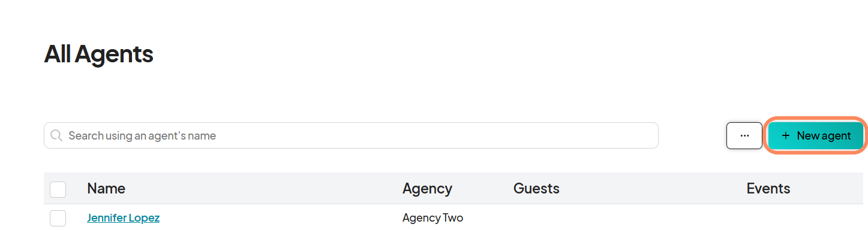Click the 'New agent' text label
868x230 pixels.
tap(824, 136)
